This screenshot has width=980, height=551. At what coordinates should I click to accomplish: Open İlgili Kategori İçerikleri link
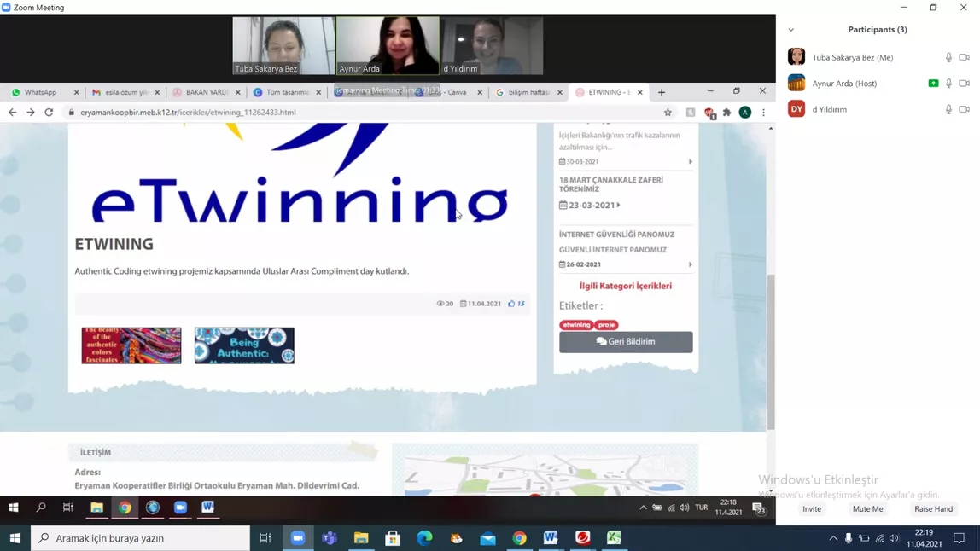626,286
